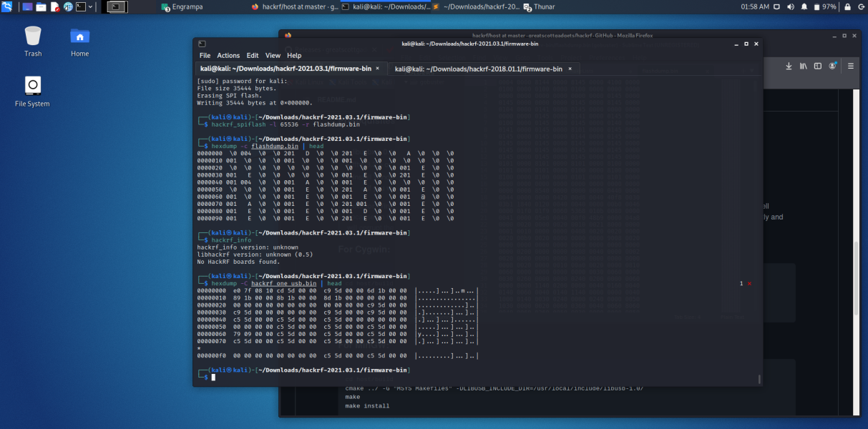Open the Firefox library icon
Image resolution: width=868 pixels, height=429 pixels.
pyautogui.click(x=801, y=66)
